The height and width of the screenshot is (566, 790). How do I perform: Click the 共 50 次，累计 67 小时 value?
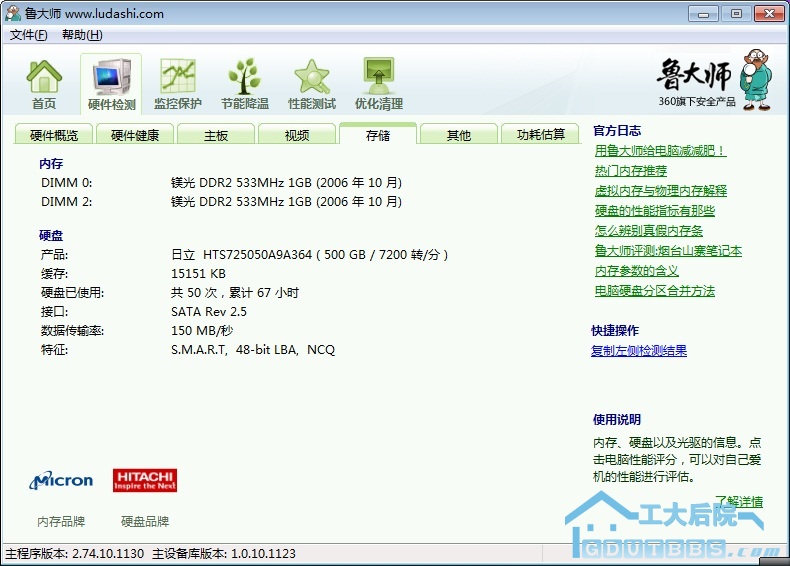coord(235,293)
